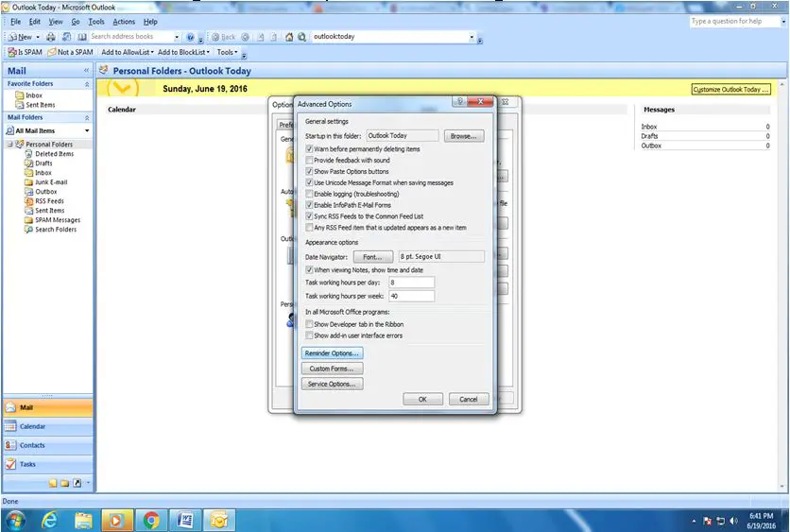Check Show Developer tab in the Ribbon
Viewport: 790px width, 532px height.
[x=309, y=324]
